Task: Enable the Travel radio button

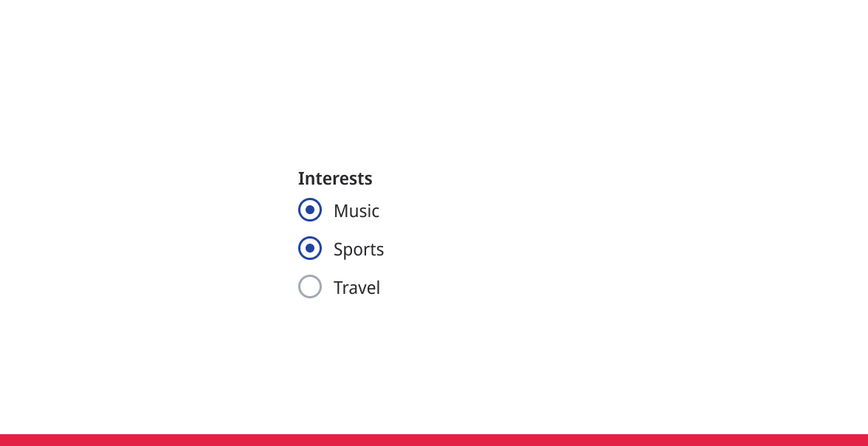Action: pyautogui.click(x=310, y=287)
